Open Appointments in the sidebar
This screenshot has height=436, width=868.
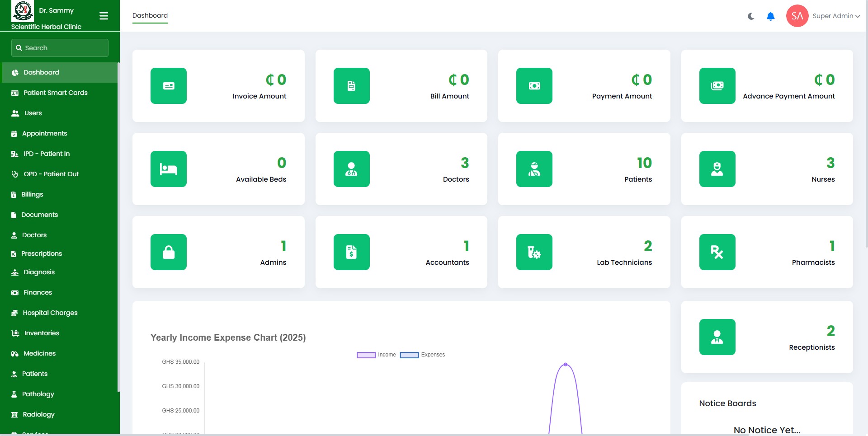tap(44, 133)
